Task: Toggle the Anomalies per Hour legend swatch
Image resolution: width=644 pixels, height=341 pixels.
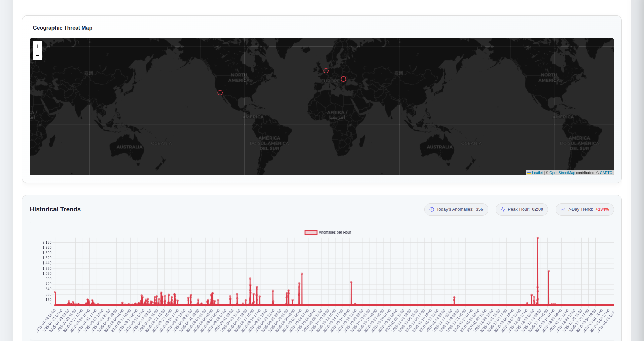Action: tap(311, 232)
